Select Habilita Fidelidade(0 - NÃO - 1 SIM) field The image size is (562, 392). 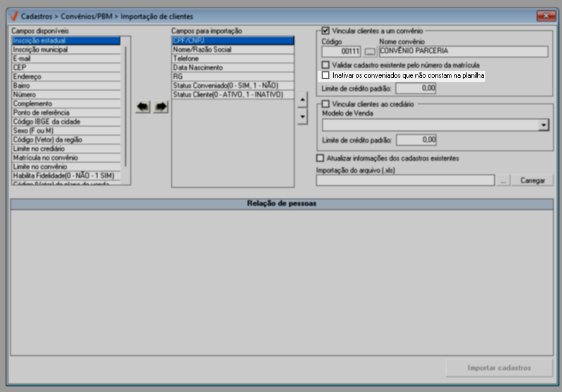click(66, 175)
